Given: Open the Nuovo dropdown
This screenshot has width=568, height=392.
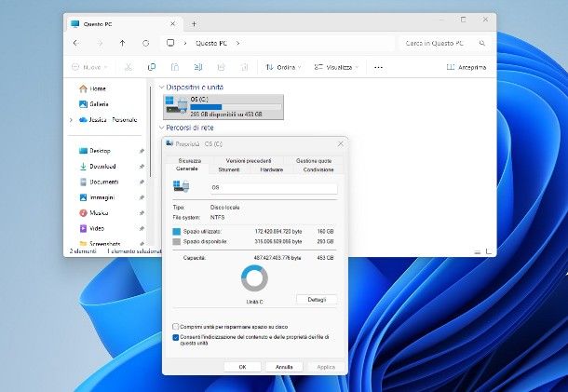Looking at the screenshot, I should (x=89, y=67).
